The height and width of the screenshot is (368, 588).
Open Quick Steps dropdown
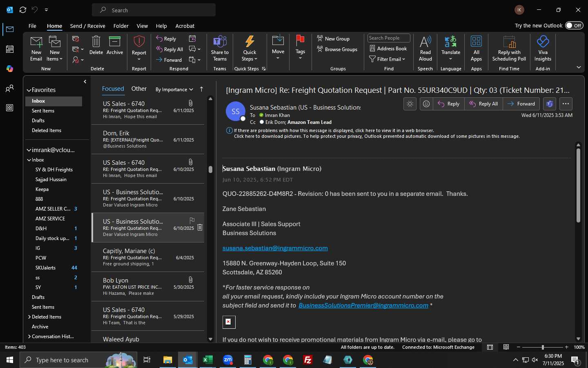tap(249, 48)
